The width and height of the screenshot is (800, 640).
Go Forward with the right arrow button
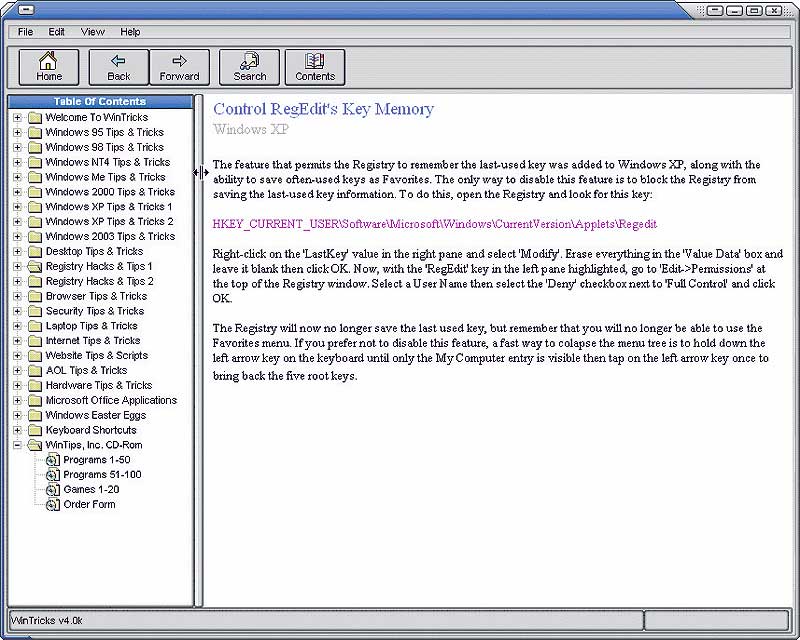pyautogui.click(x=179, y=67)
